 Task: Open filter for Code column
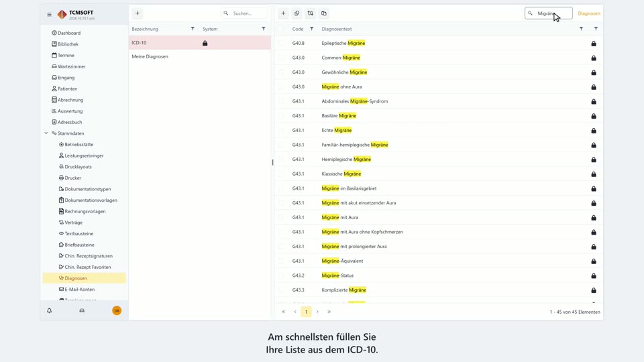[312, 29]
